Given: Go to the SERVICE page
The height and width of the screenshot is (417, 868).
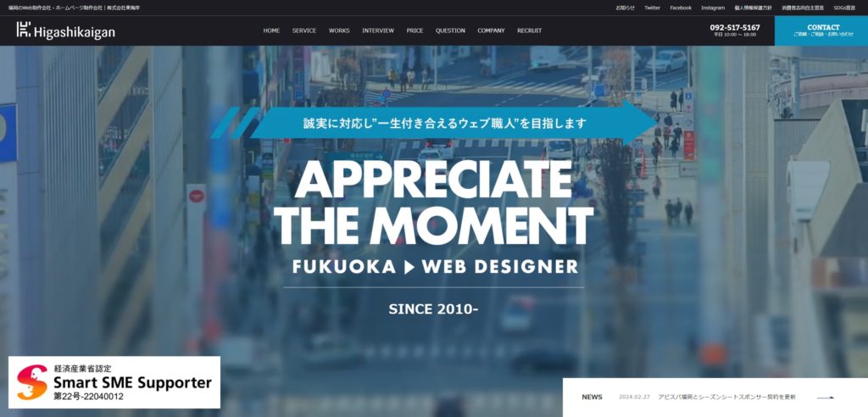Looking at the screenshot, I should tap(304, 31).
